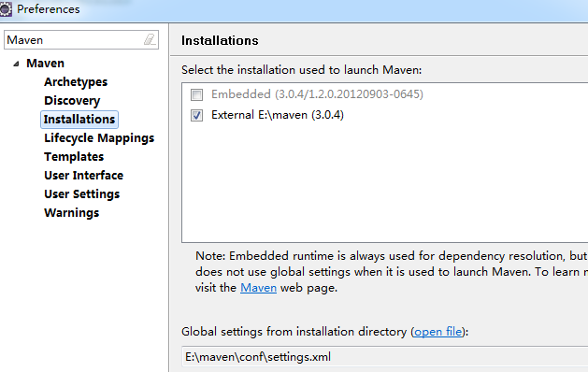The image size is (588, 372).
Task: Click the clear filter eraser icon
Action: [150, 39]
